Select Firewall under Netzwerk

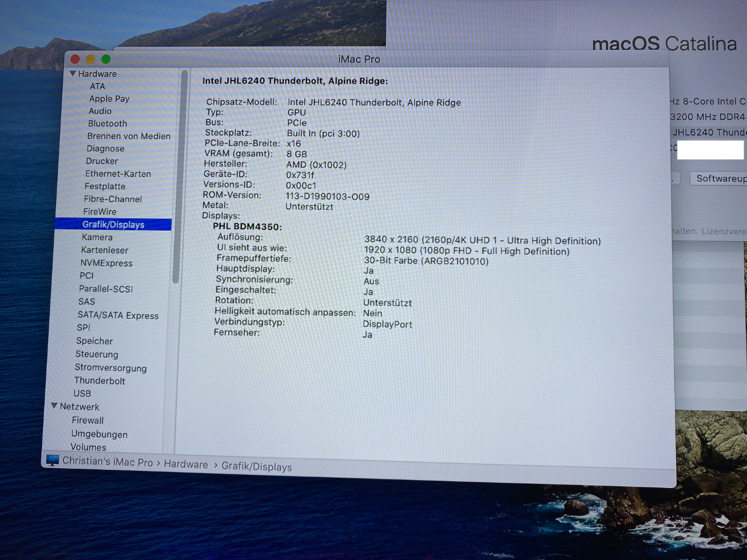pos(88,420)
